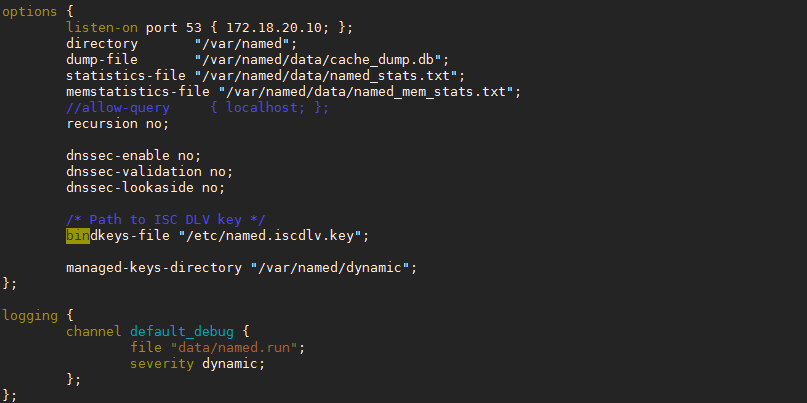
Task: Click the directory path "/var/named"
Action: pyautogui.click(x=242, y=44)
